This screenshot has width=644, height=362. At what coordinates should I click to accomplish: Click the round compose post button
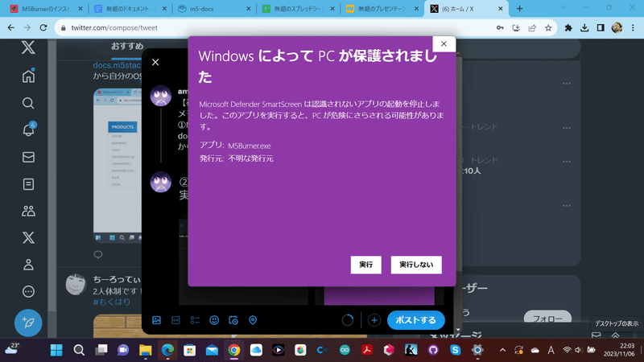coord(28,323)
